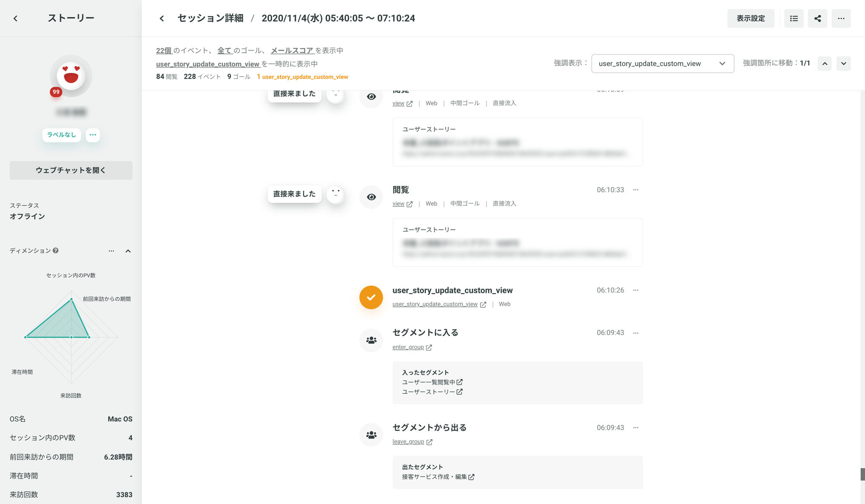Image resolution: width=865 pixels, height=504 pixels.
Task: Click the dimension help question mark icon
Action: [55, 251]
